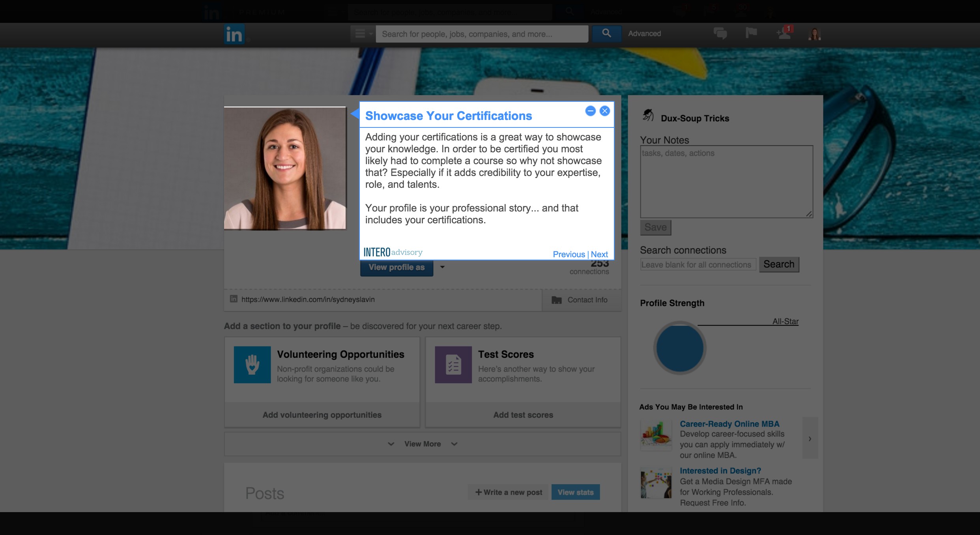Expand the View profile as dropdown arrow
The width and height of the screenshot is (980, 535).
[x=442, y=267]
